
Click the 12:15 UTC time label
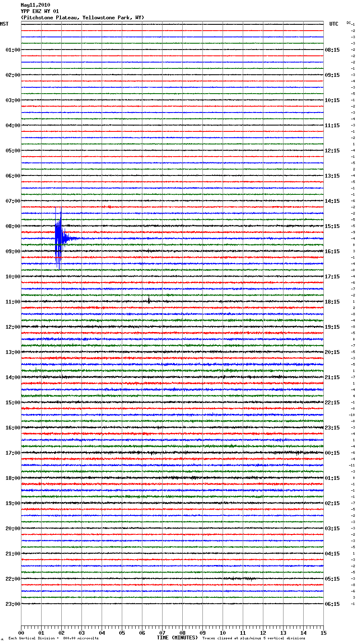pyautogui.click(x=332, y=151)
